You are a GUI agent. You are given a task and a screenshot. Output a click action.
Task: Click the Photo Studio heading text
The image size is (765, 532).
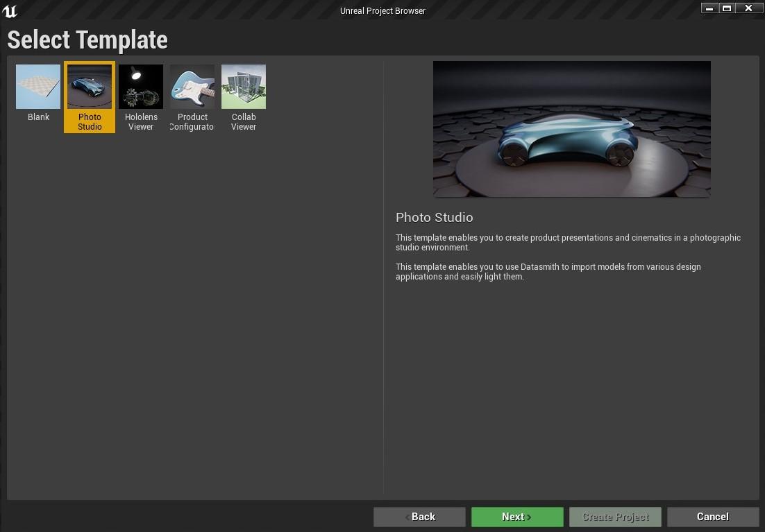[x=434, y=218]
